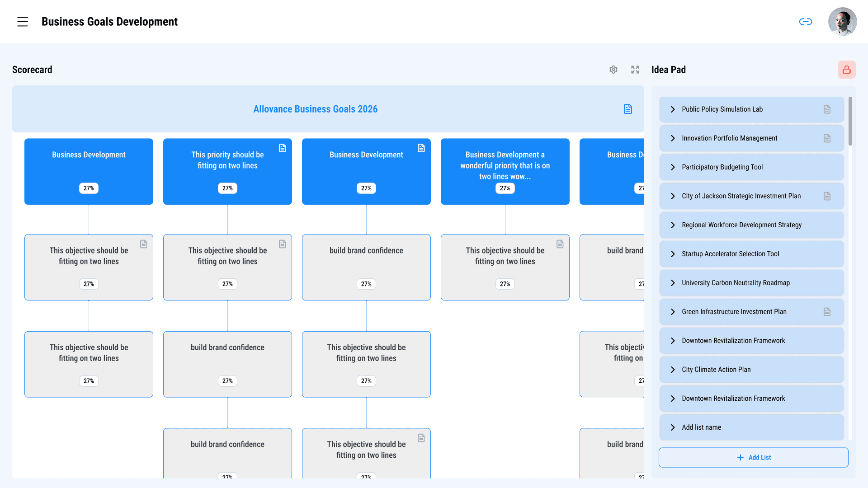Open document icon on Green Infrastructure Investment Plan
The width and height of the screenshot is (868, 488).
(x=827, y=312)
